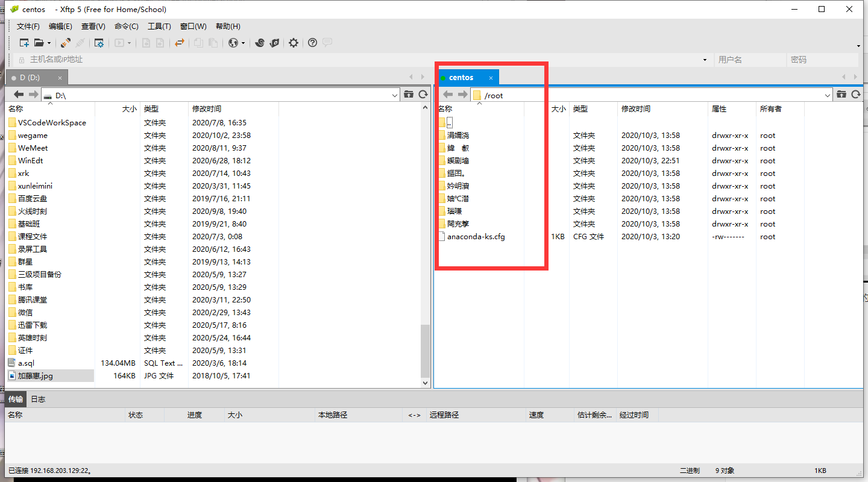The width and height of the screenshot is (868, 482).
Task: Click the 主机名或IP地址 input field
Action: [363, 60]
